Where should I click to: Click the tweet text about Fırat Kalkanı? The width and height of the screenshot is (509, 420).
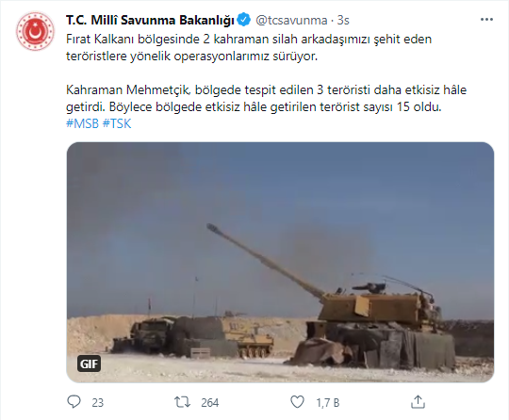[x=249, y=48]
